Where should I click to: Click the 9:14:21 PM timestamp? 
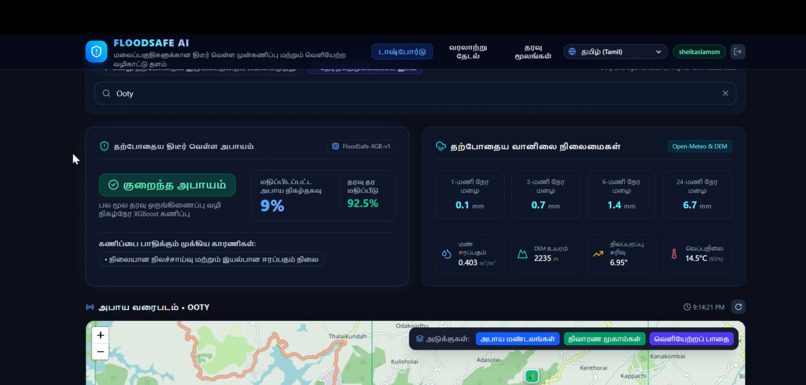[x=708, y=307]
